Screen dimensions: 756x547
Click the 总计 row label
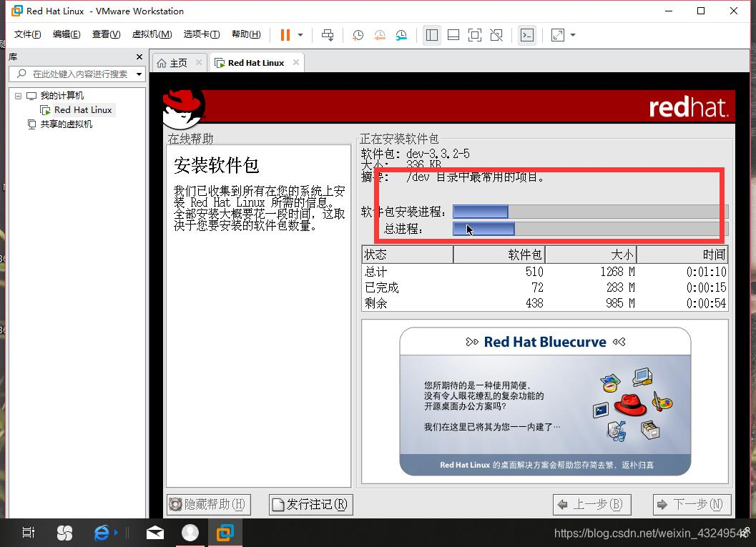coord(375,272)
